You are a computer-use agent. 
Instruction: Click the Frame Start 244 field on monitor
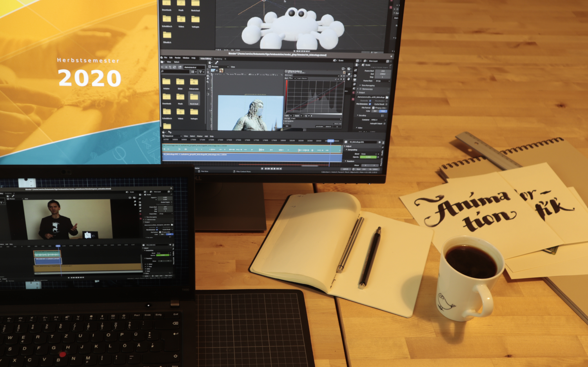tap(383, 71)
